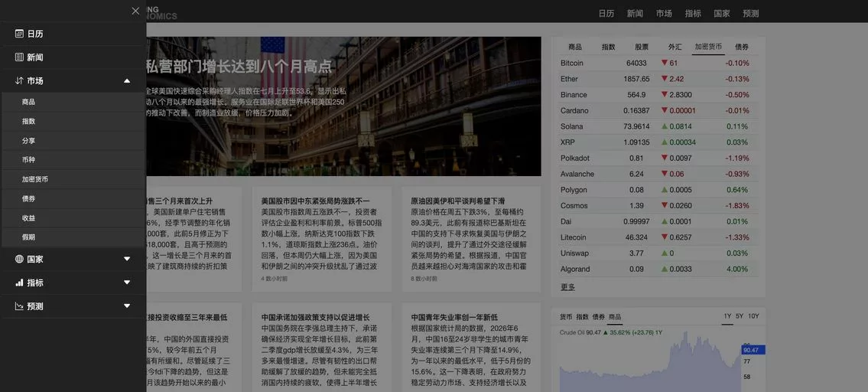Open the Uniswap row link
This screenshot has width=868, height=392.
coord(574,253)
